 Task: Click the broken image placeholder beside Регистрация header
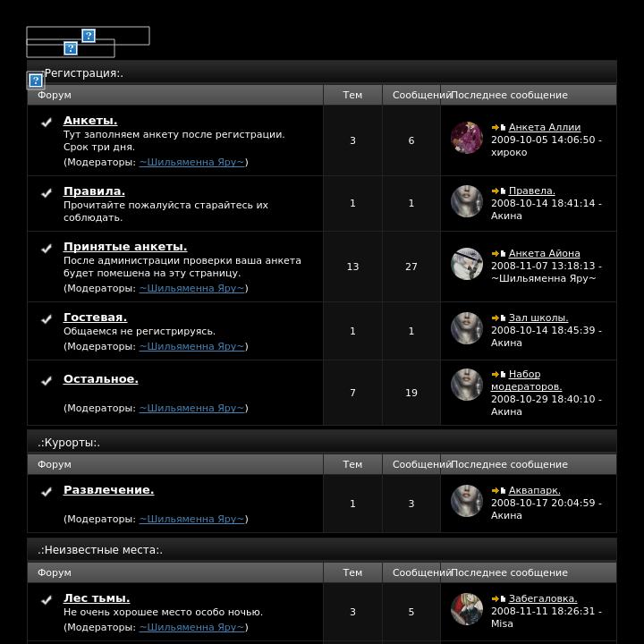(x=36, y=80)
